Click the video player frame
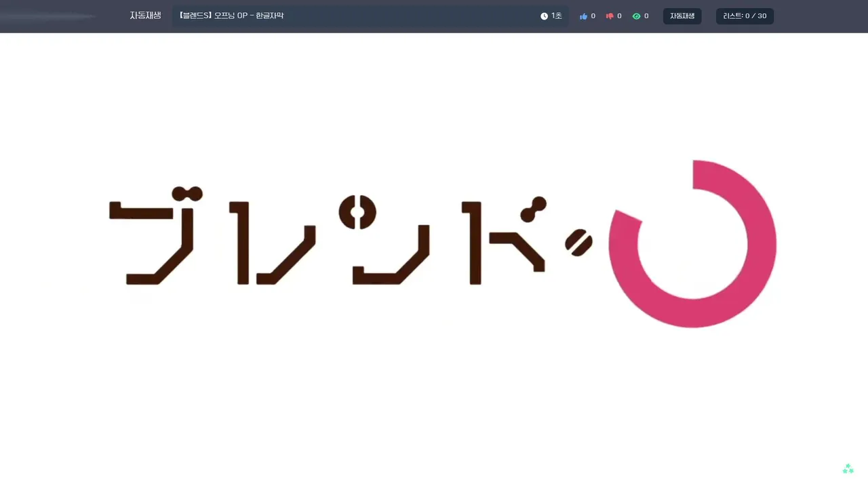The width and height of the screenshot is (868, 488). coord(434,260)
